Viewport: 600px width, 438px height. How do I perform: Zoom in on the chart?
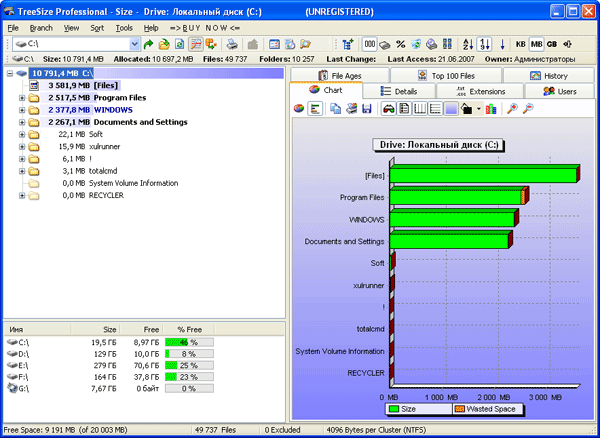[x=512, y=108]
